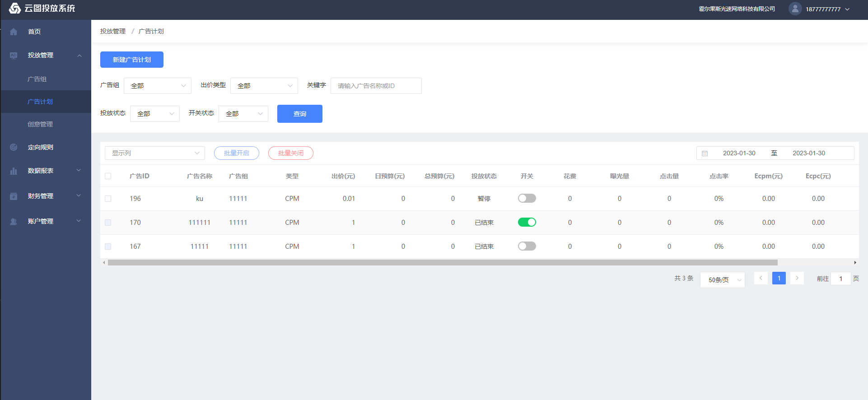Check the box for row 170

pos(108,223)
